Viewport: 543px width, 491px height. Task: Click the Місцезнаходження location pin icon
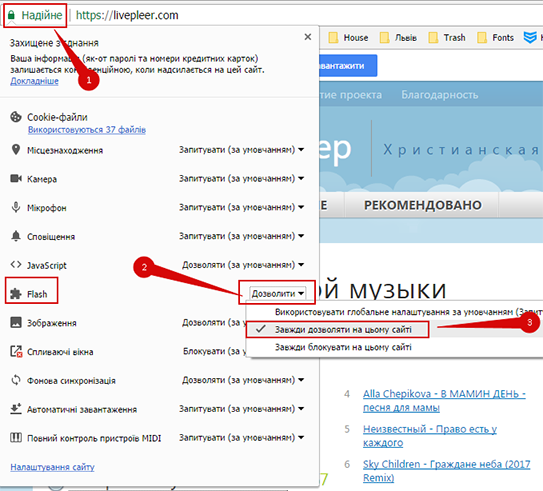16,150
